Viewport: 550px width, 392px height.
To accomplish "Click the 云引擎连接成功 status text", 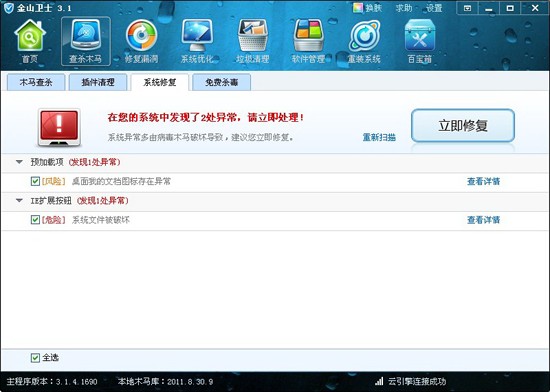I will tap(417, 381).
